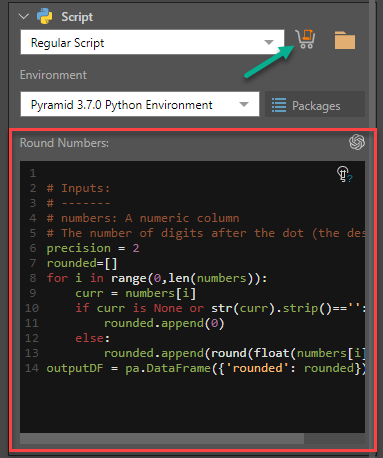Image resolution: width=383 pixels, height=458 pixels.
Task: Click the Environment label
Action: coord(53,75)
